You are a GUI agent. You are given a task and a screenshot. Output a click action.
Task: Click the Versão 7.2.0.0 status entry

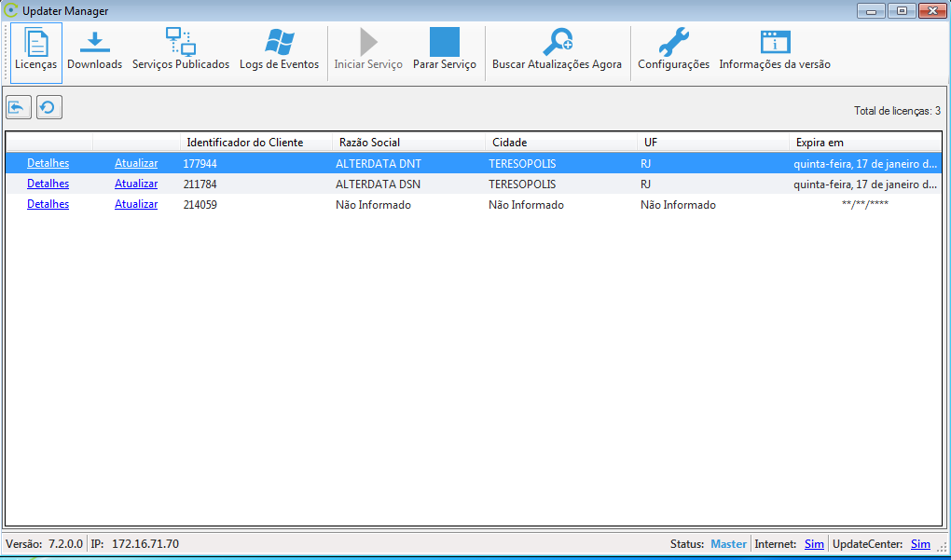click(x=44, y=543)
